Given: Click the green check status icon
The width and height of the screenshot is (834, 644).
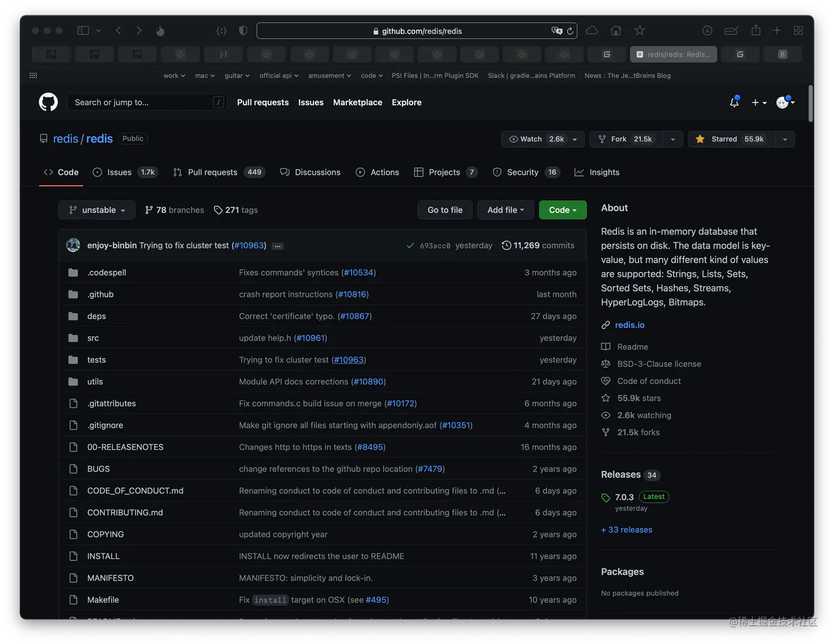Looking at the screenshot, I should click(x=410, y=246).
